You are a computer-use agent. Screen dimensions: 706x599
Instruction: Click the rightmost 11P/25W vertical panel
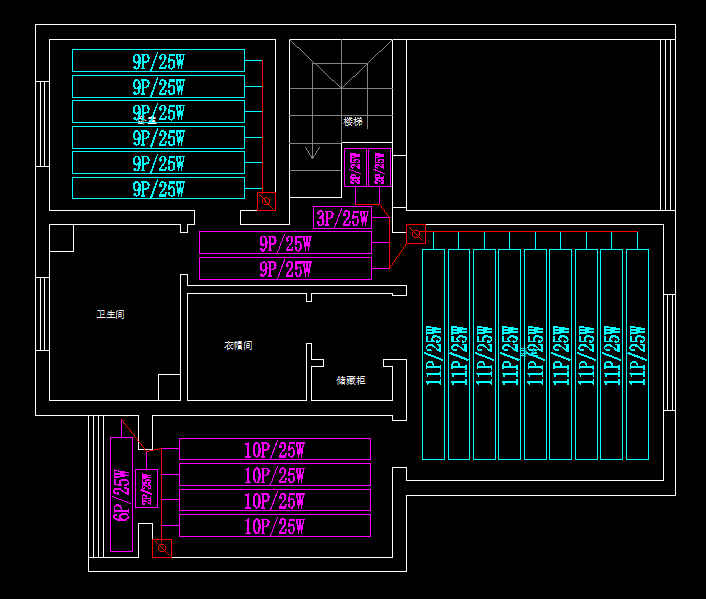point(637,354)
